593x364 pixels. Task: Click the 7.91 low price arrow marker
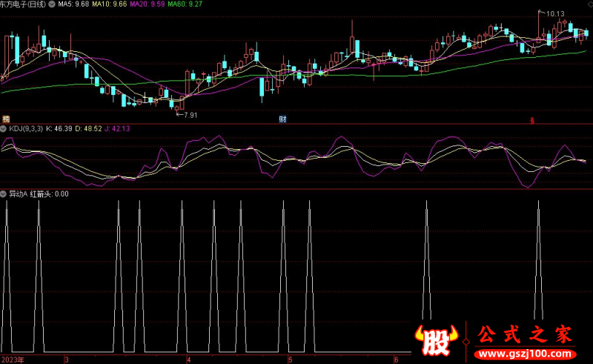pyautogui.click(x=186, y=115)
